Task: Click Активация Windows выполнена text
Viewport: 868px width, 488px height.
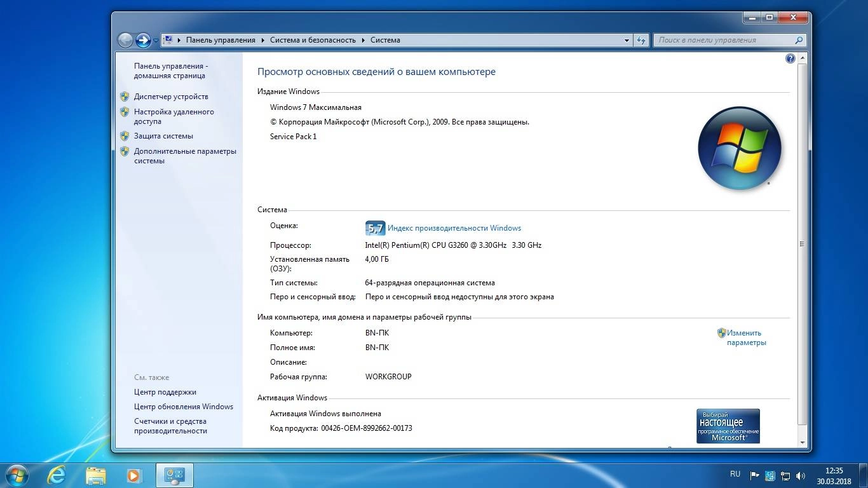Action: pos(325,414)
